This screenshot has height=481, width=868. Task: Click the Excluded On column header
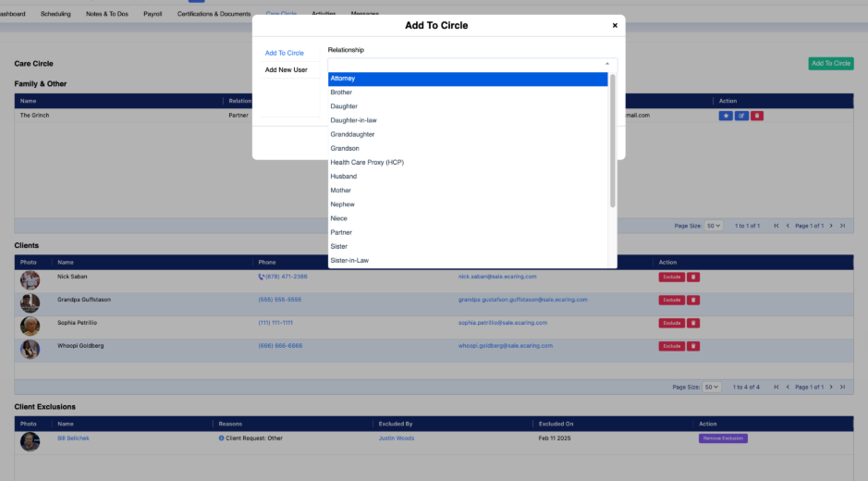click(x=556, y=424)
